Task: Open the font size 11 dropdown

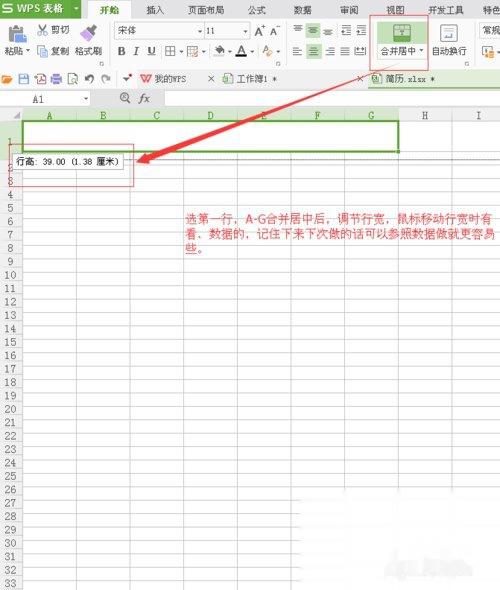Action: pos(245,31)
